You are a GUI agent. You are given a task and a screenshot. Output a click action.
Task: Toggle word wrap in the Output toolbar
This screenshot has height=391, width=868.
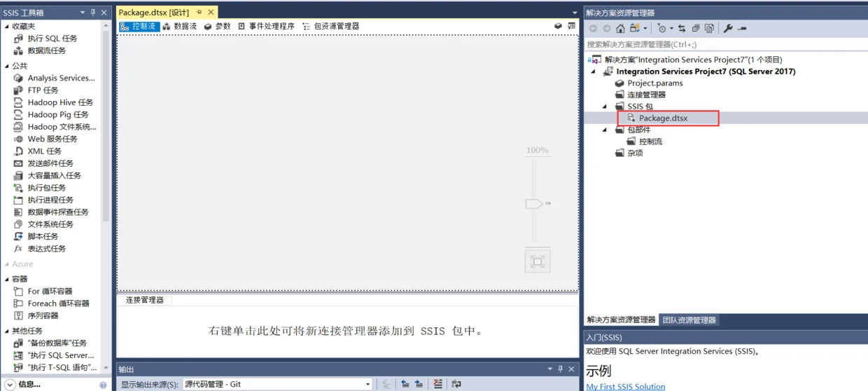(456, 384)
